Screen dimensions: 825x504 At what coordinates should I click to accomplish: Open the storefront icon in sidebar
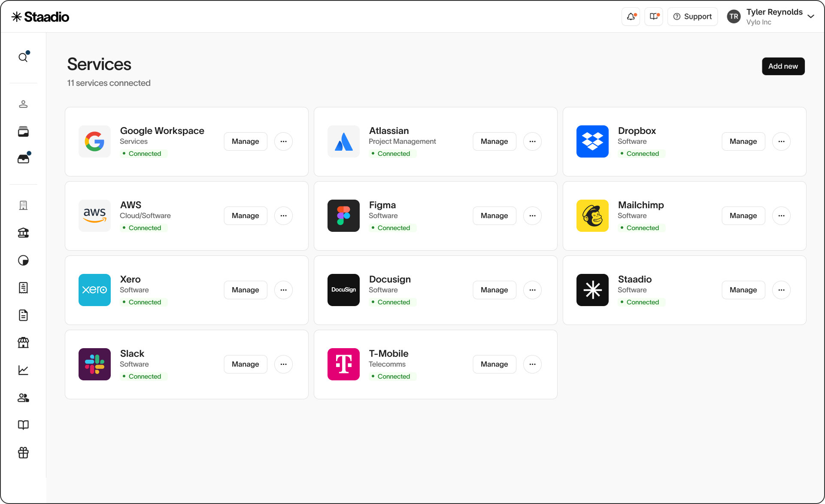23,343
